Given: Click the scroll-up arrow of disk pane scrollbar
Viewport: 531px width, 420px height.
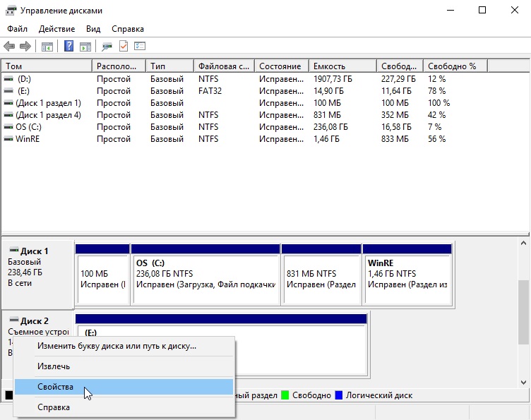Looking at the screenshot, I should [524, 244].
